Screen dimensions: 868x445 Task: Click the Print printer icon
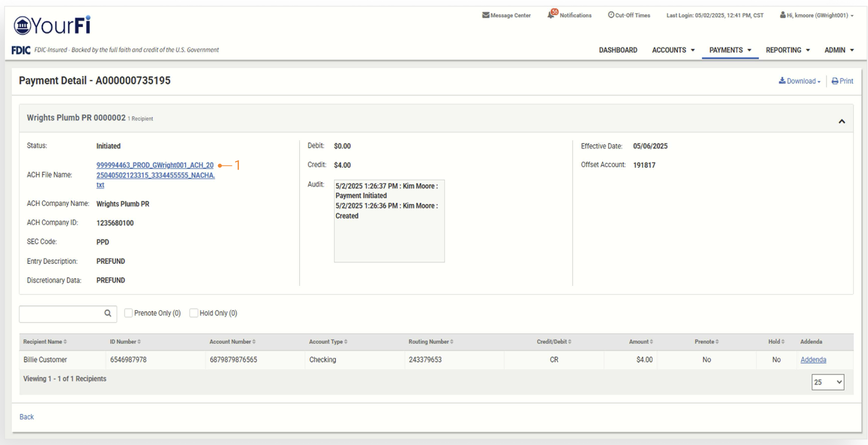pos(835,81)
